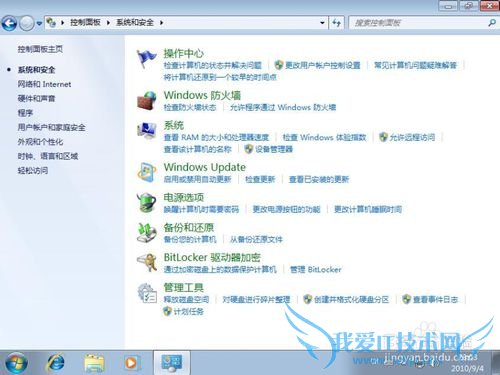Click 管理 BitLocker link

315,269
